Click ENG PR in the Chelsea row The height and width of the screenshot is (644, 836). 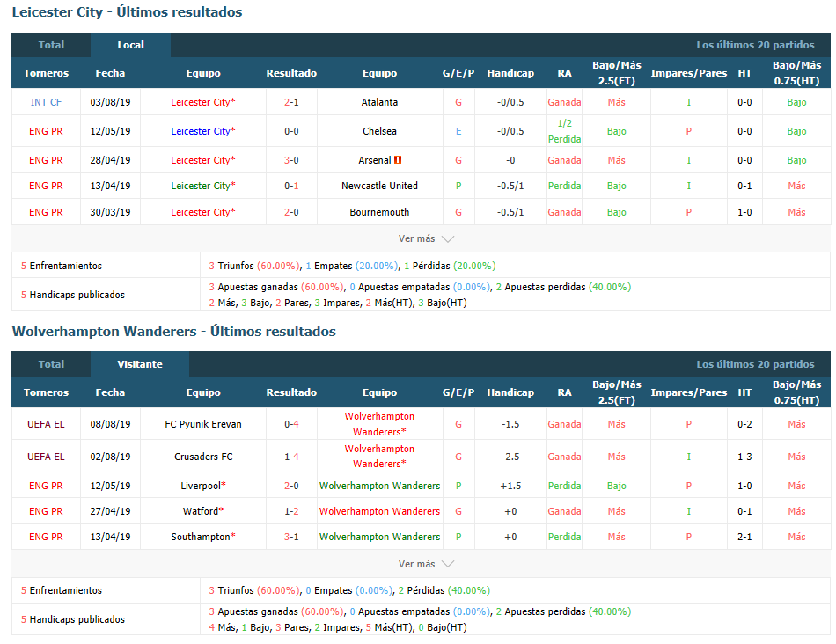click(x=46, y=131)
